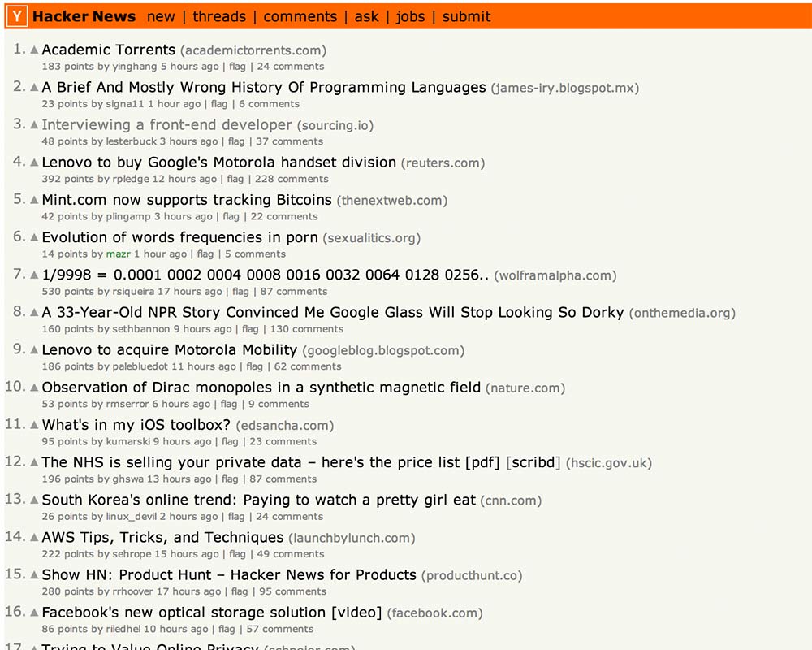Upvote Observation of Dirac monopoles story
This screenshot has height=650, width=812.
coord(34,388)
